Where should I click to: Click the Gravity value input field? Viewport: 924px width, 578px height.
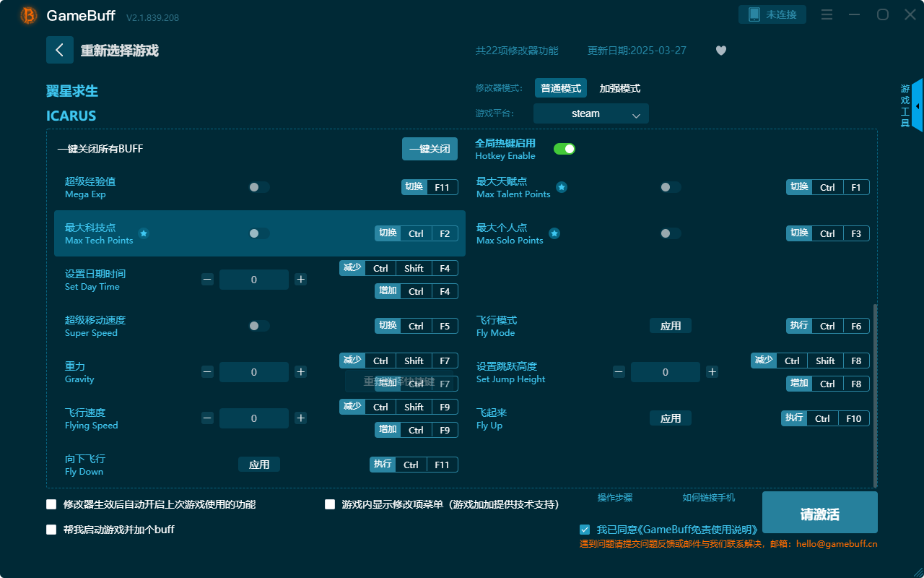pyautogui.click(x=254, y=372)
